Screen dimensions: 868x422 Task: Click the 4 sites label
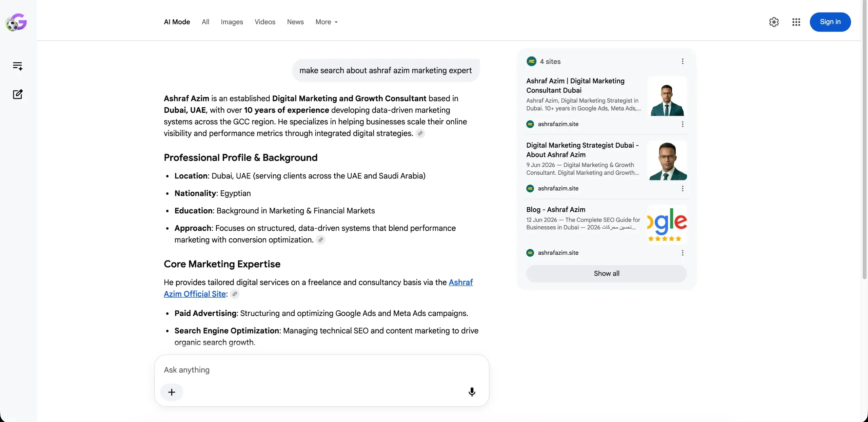coord(550,61)
